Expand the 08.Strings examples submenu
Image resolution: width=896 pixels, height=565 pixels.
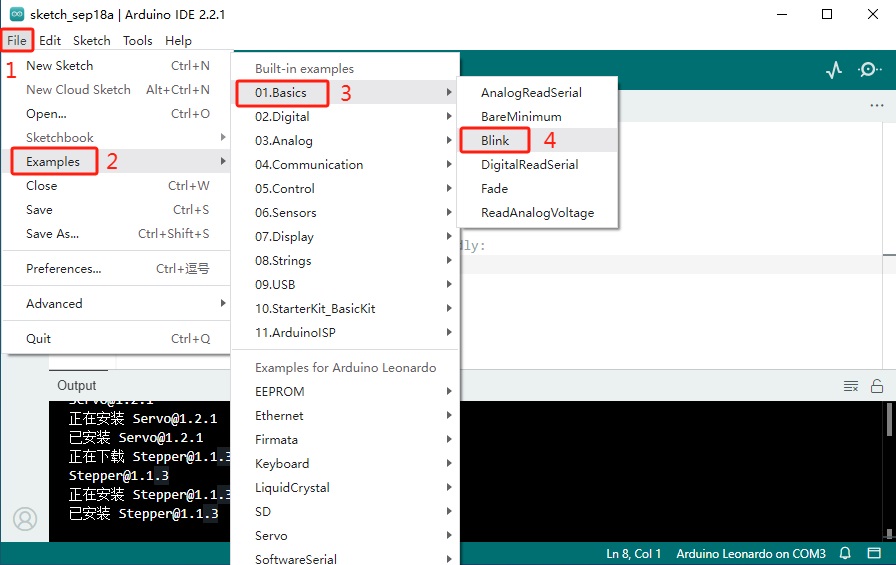click(x=345, y=261)
